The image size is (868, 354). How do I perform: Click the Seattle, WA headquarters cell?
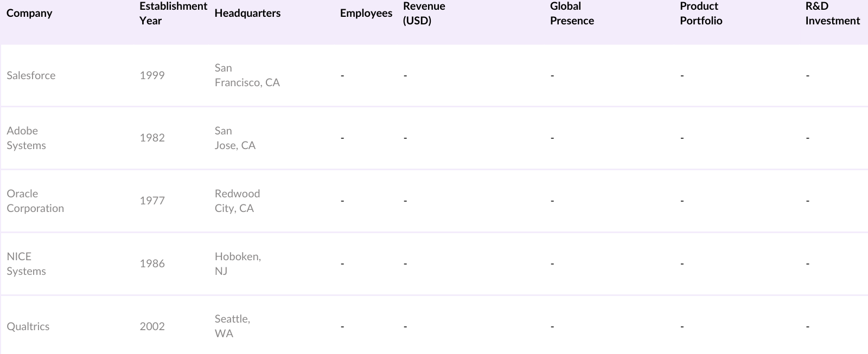point(232,326)
